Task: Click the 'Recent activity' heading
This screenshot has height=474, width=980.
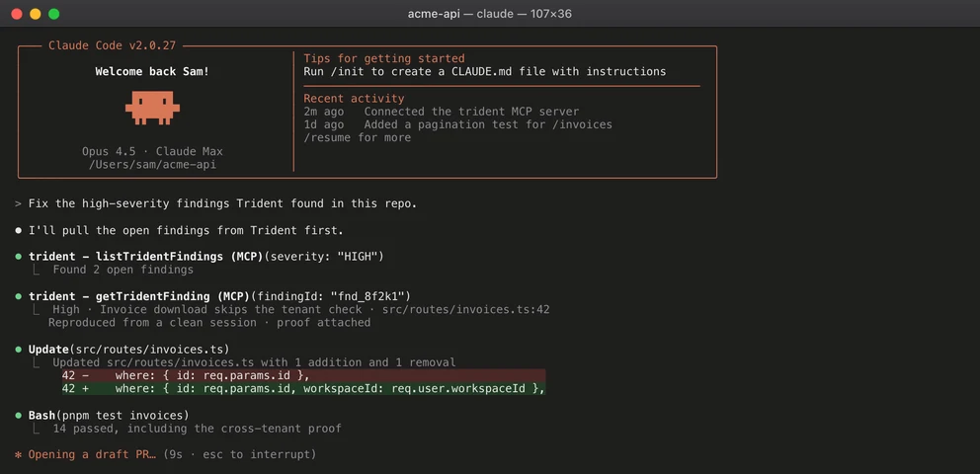Action: 354,98
